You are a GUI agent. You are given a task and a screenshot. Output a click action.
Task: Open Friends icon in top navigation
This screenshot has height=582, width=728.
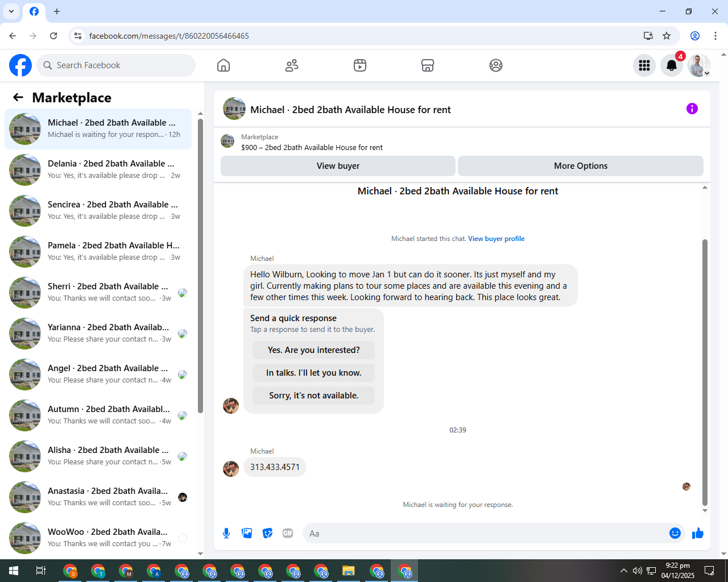[x=292, y=65]
